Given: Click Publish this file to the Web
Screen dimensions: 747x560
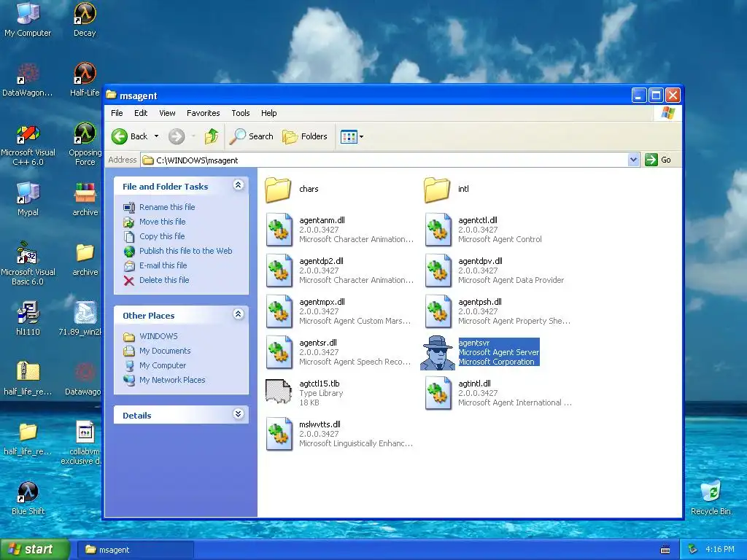Looking at the screenshot, I should [186, 251].
